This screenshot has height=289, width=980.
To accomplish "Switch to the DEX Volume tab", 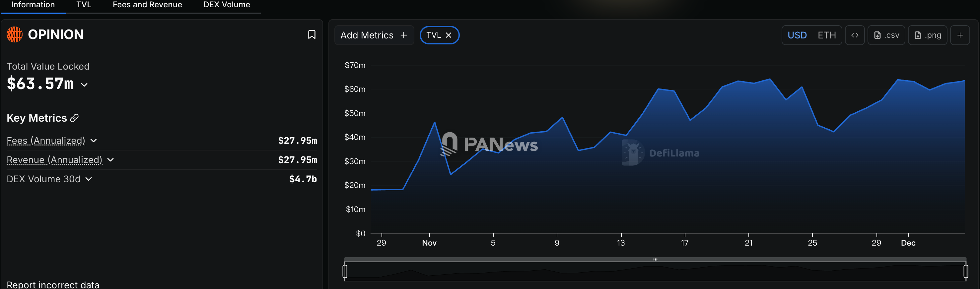I will point(226,5).
